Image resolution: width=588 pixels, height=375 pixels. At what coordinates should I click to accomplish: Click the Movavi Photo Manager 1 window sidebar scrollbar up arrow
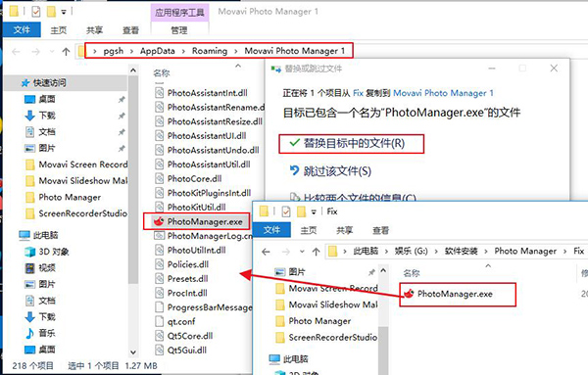133,70
